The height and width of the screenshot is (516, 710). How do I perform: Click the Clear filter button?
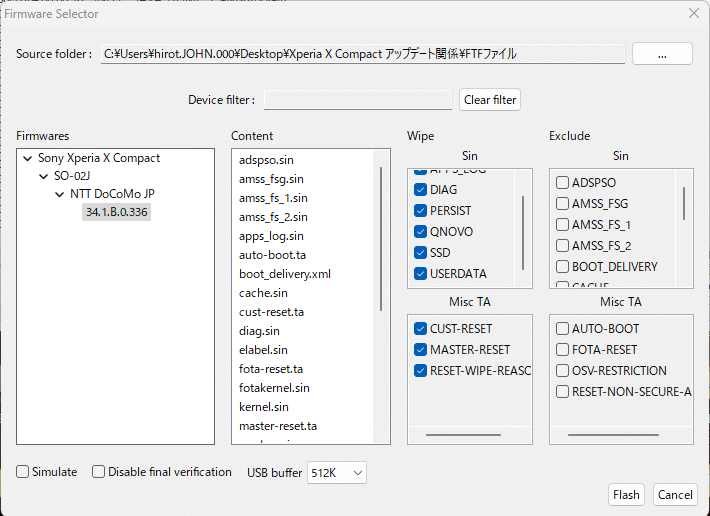(x=490, y=100)
